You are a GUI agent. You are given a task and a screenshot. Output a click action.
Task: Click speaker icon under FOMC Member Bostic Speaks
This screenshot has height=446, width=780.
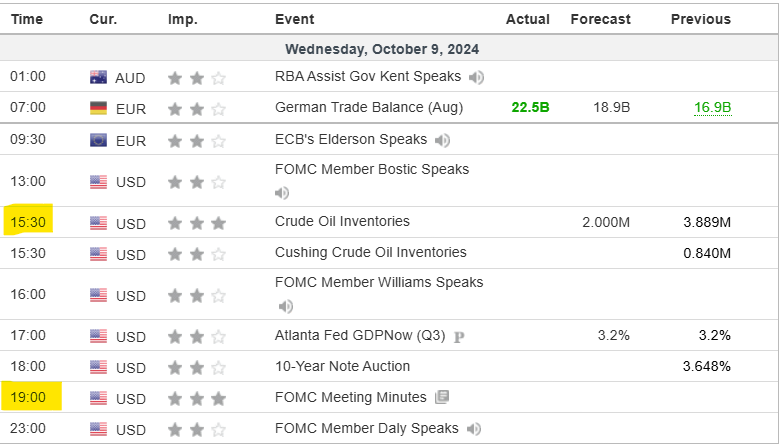283,193
